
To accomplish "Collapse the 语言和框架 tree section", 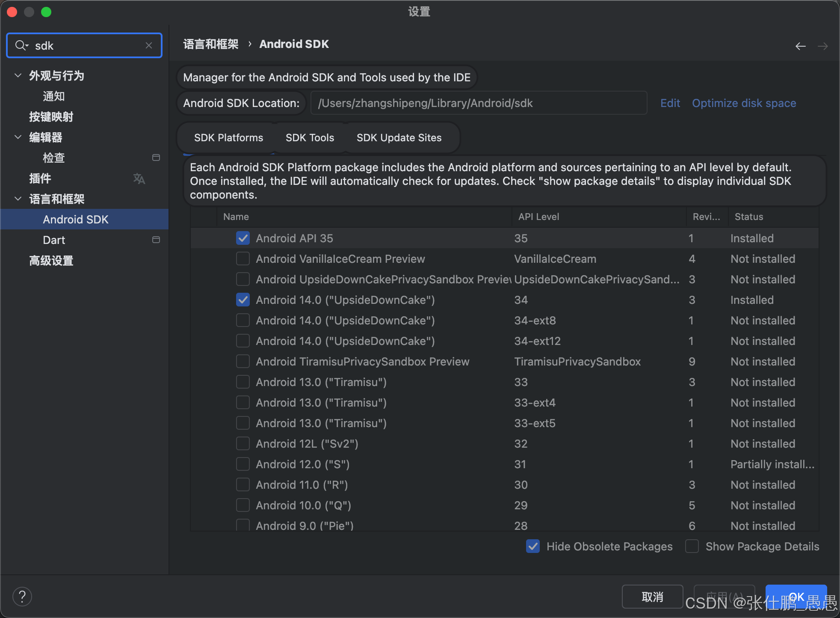I will (18, 199).
